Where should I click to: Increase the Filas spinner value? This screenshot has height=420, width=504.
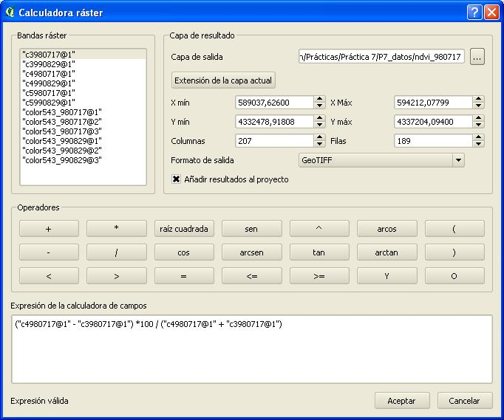click(479, 137)
